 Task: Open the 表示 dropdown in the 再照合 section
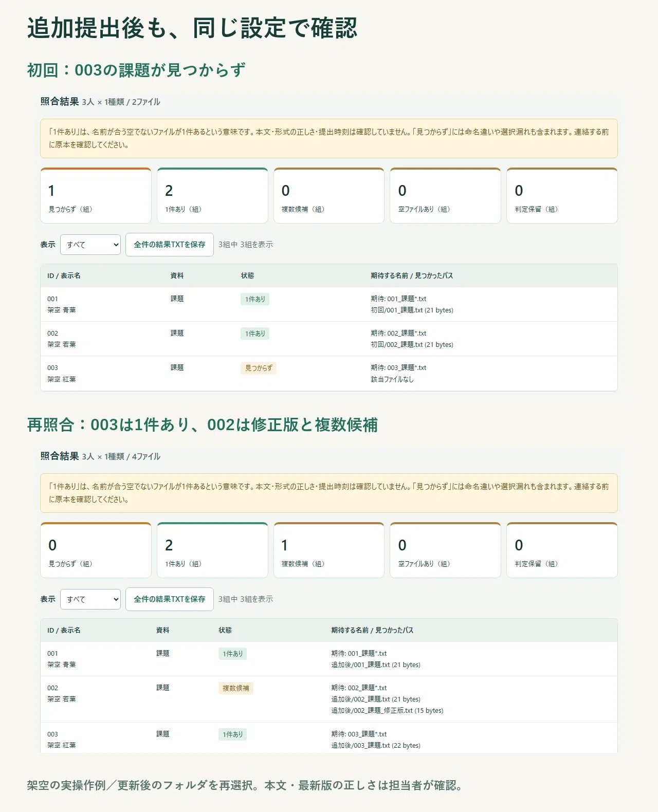pos(90,599)
